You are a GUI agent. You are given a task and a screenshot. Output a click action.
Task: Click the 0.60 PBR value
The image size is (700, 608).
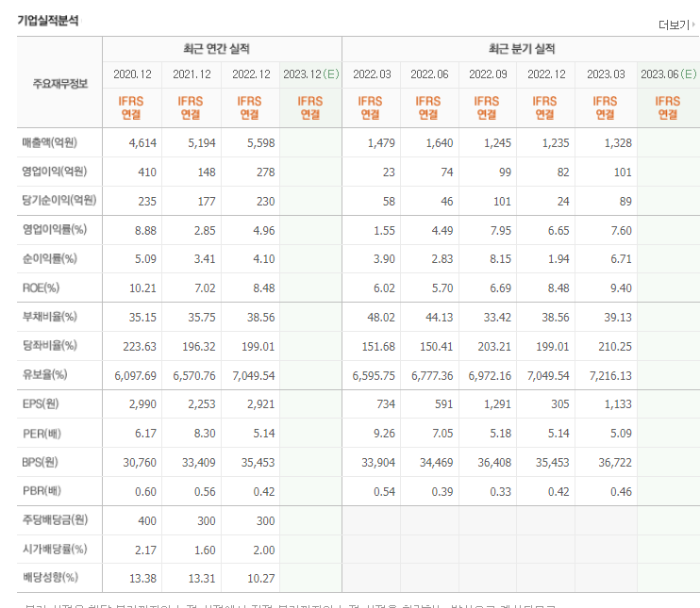click(x=145, y=492)
